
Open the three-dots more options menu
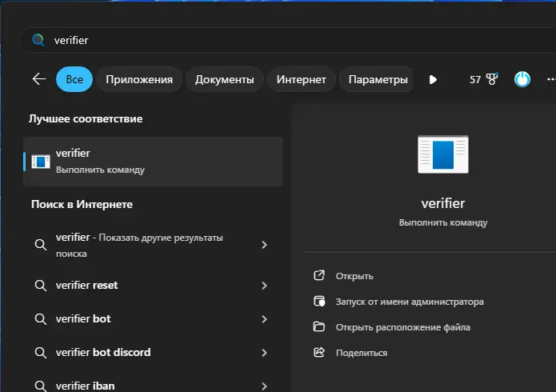coord(550,79)
